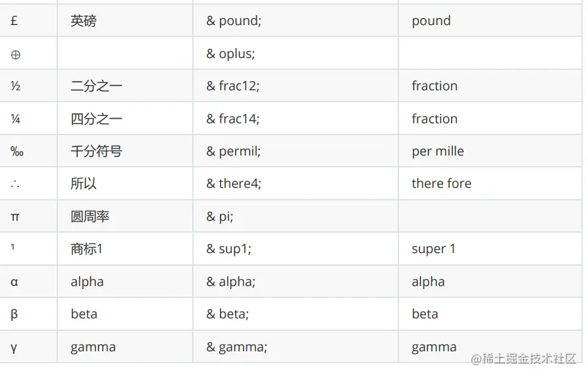Click the circled plus ⊕ symbol

[16, 55]
